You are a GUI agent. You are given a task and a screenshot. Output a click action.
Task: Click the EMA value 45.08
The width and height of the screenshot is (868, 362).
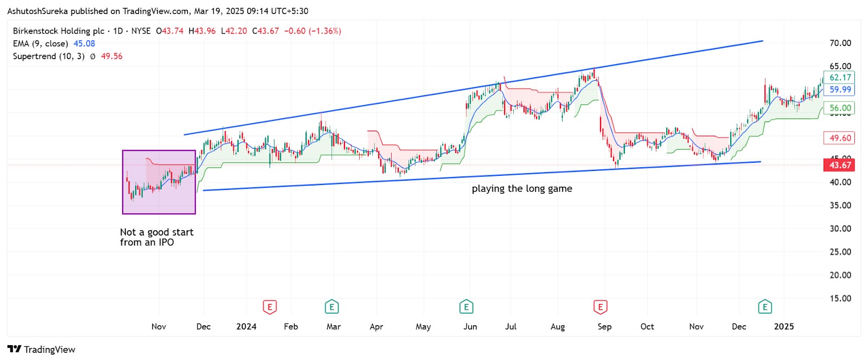84,43
